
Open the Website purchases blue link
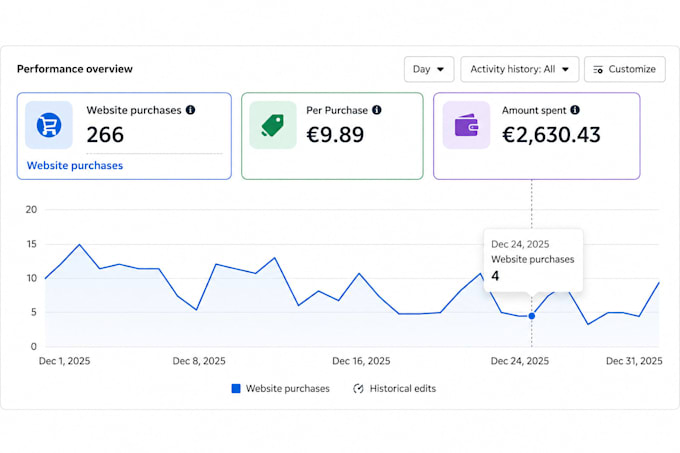click(x=75, y=166)
